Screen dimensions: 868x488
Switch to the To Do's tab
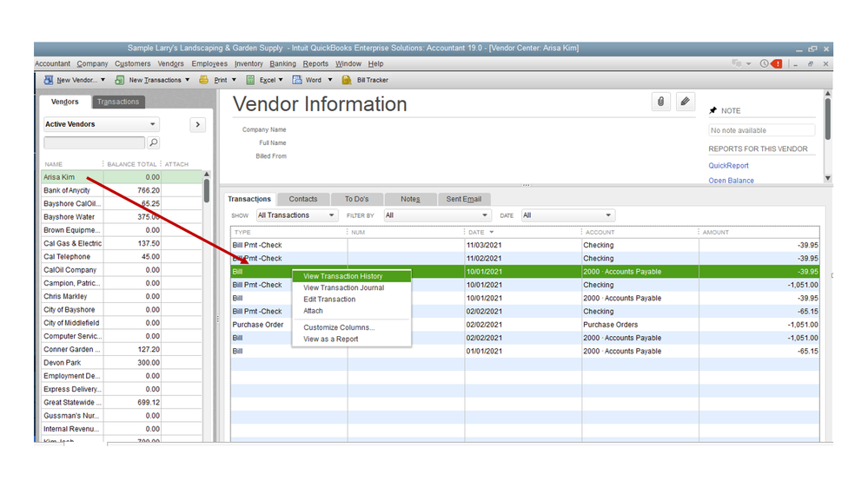pyautogui.click(x=356, y=199)
